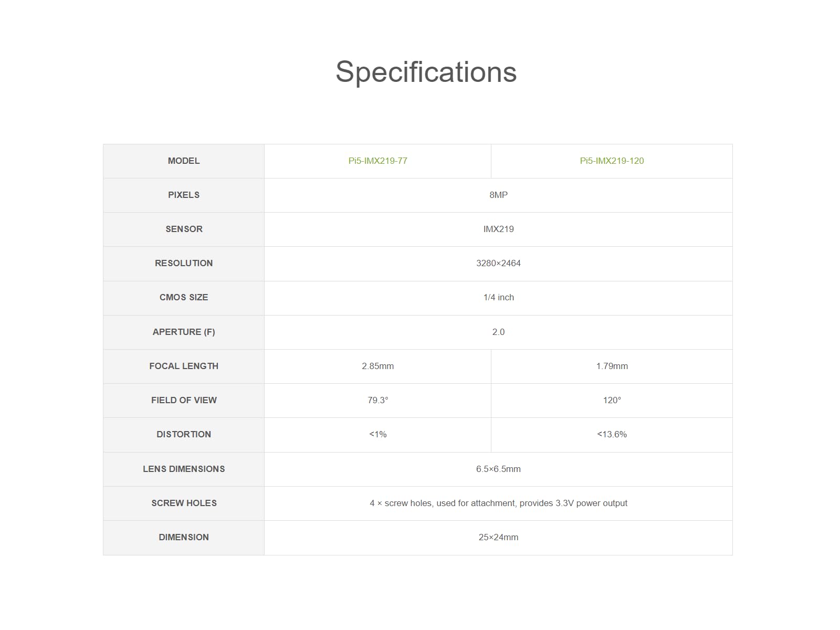Click the aperture value 2.0

click(x=498, y=332)
